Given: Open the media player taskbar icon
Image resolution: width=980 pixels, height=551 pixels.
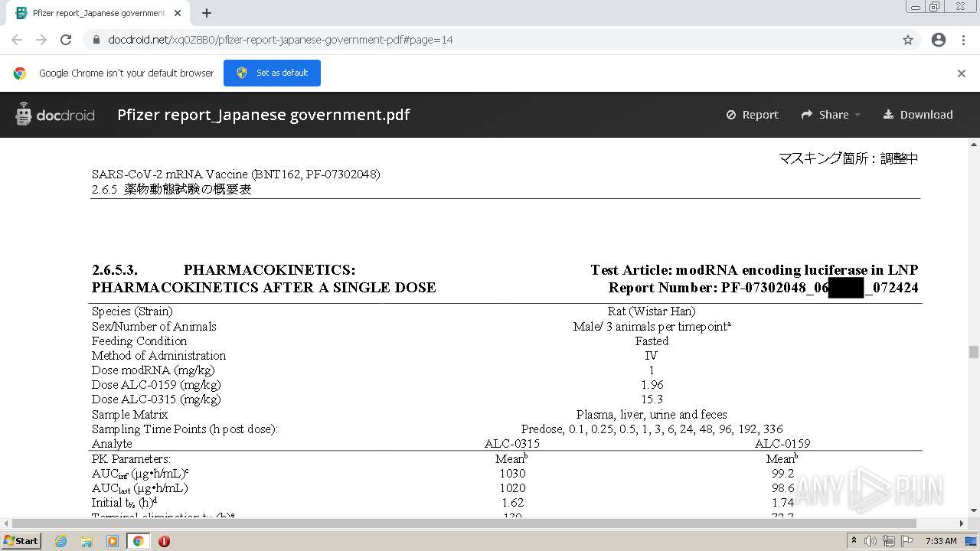Looking at the screenshot, I should pyautogui.click(x=113, y=541).
